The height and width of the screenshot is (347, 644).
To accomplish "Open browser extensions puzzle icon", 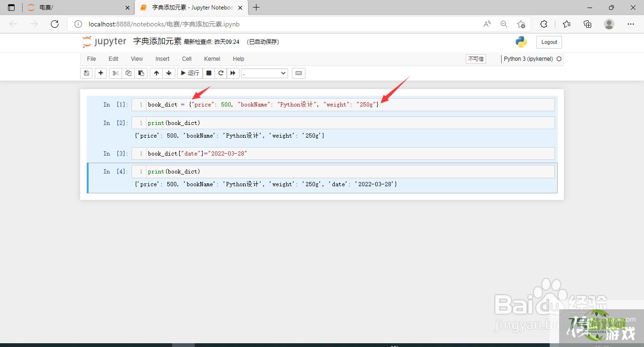I will click(544, 24).
